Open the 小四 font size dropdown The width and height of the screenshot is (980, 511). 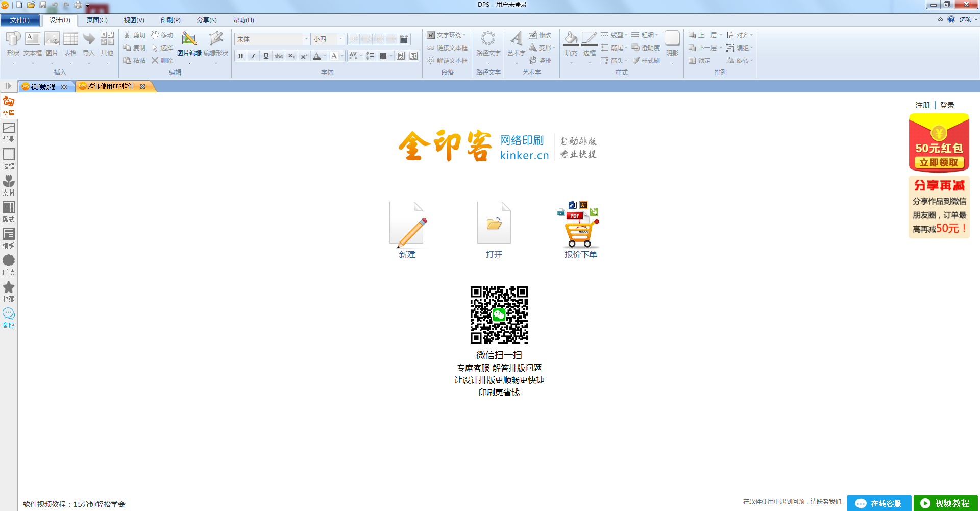[340, 39]
